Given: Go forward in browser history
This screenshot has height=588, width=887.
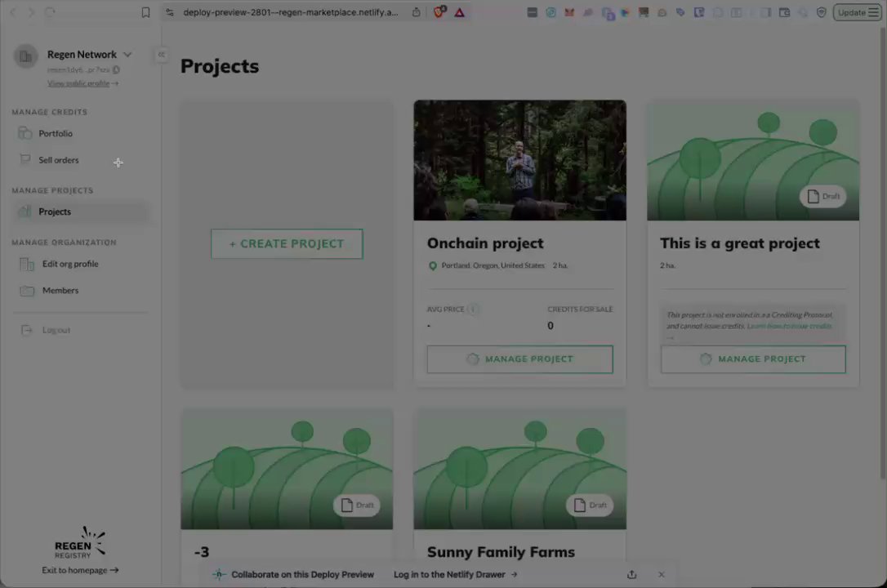Looking at the screenshot, I should [31, 12].
